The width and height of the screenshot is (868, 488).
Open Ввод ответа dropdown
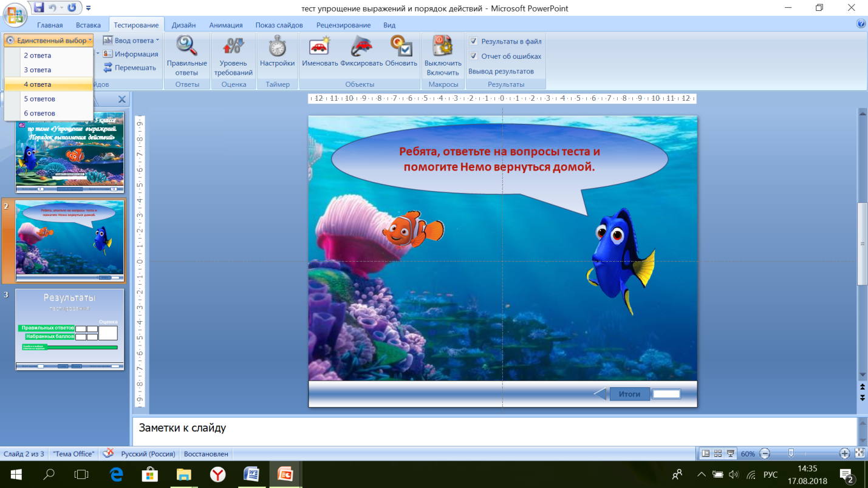tap(131, 41)
